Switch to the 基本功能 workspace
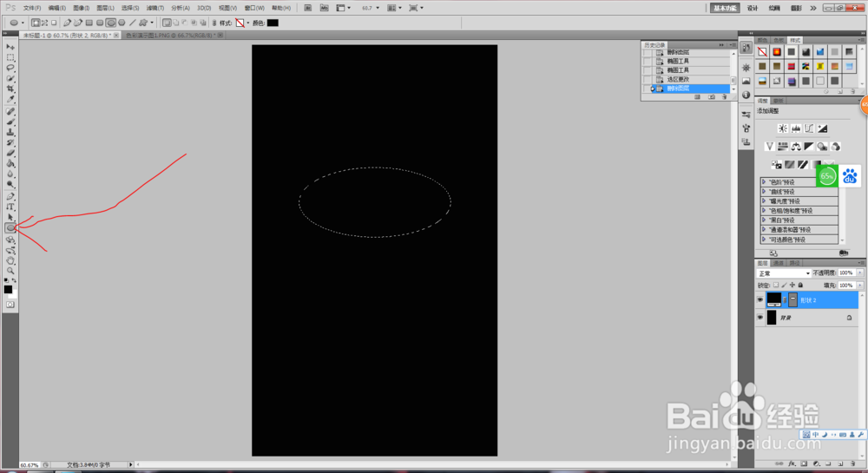 [x=725, y=8]
